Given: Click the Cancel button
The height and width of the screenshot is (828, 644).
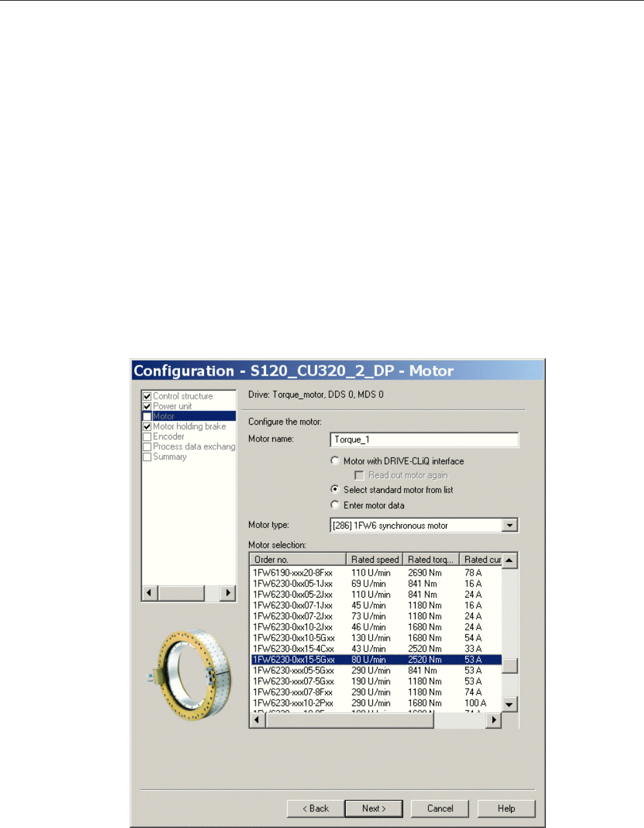Looking at the screenshot, I should pyautogui.click(x=440, y=809).
